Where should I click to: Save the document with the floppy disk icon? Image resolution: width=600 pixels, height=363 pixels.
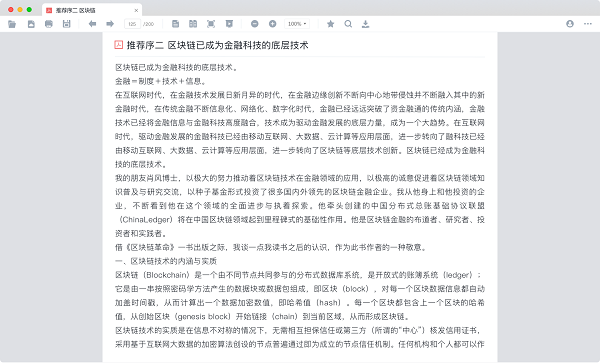tap(67, 24)
